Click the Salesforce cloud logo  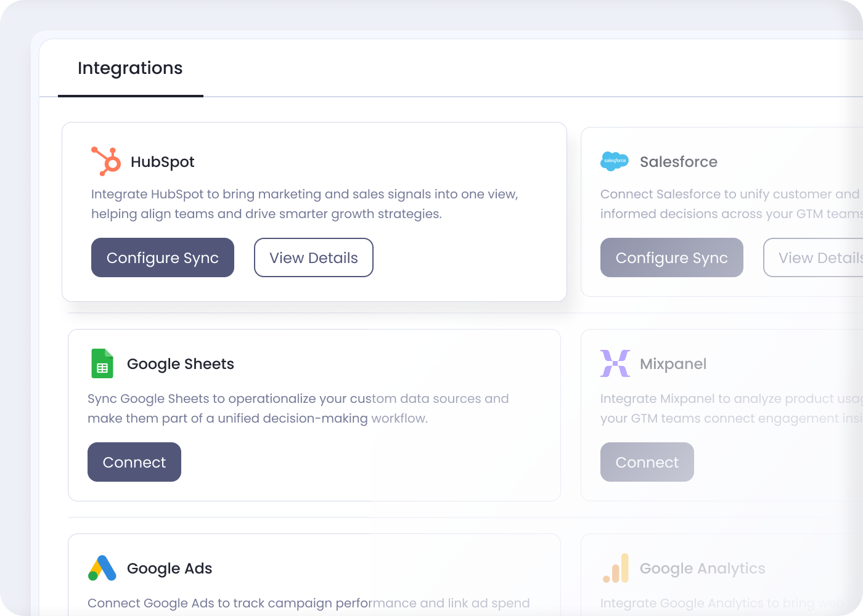tap(614, 161)
